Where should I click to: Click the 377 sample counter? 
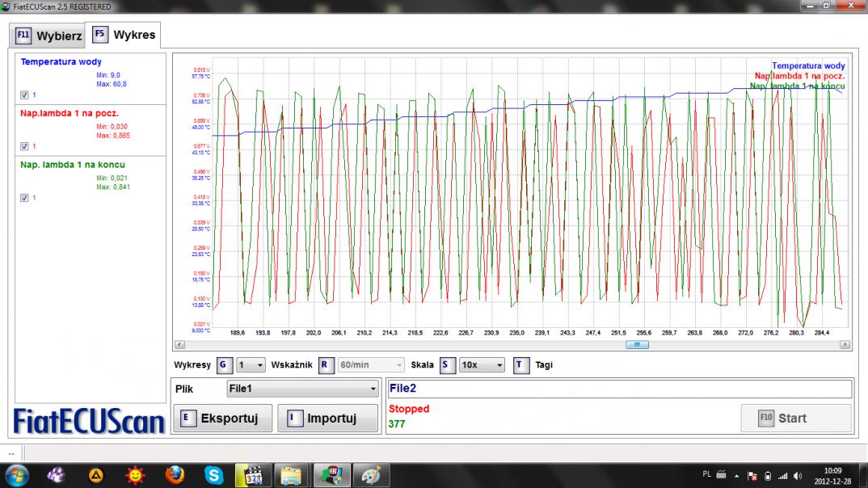(x=397, y=424)
